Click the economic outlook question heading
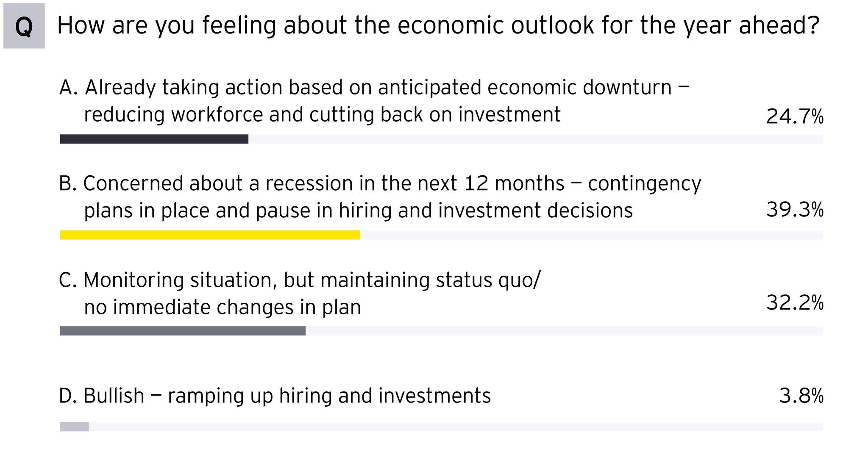Image resolution: width=868 pixels, height=452 pixels. [x=438, y=25]
